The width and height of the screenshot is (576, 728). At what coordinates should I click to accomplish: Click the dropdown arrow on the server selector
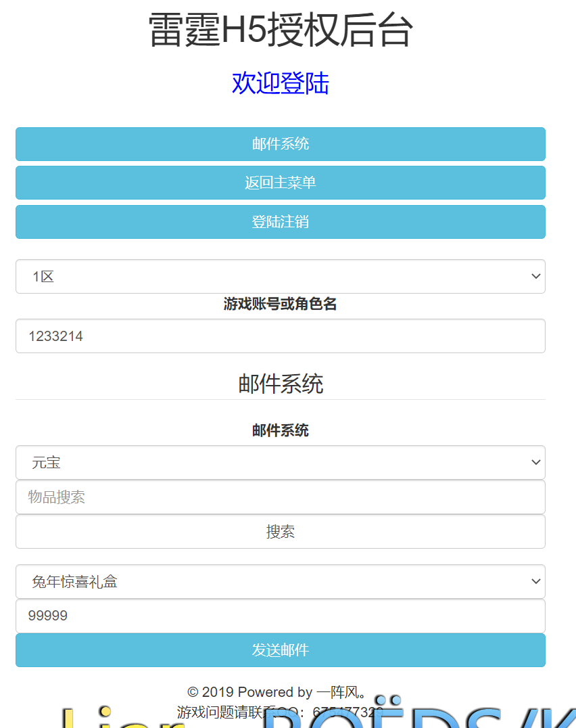click(x=535, y=276)
